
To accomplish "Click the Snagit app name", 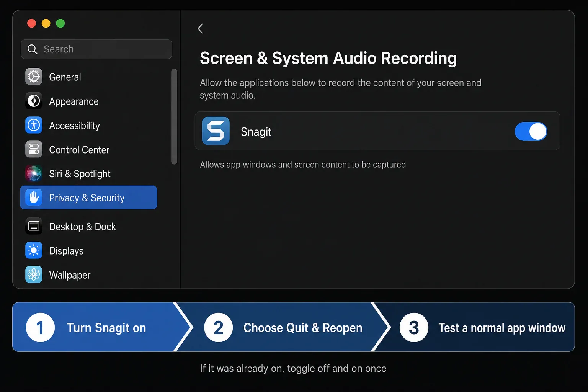I will point(256,132).
